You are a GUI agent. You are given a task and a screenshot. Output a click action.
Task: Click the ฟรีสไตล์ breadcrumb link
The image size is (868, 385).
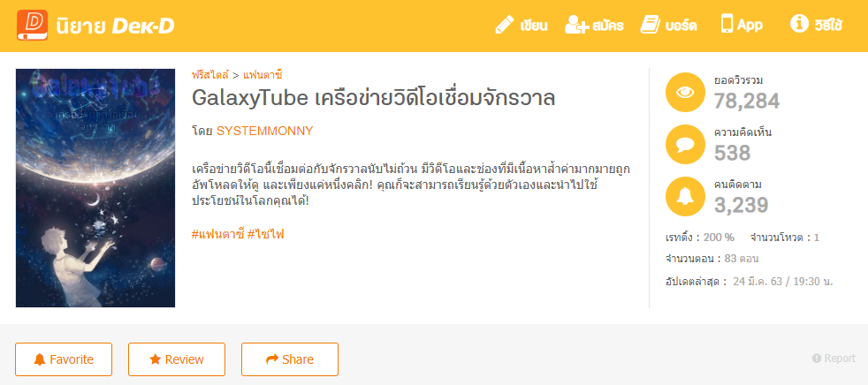209,75
